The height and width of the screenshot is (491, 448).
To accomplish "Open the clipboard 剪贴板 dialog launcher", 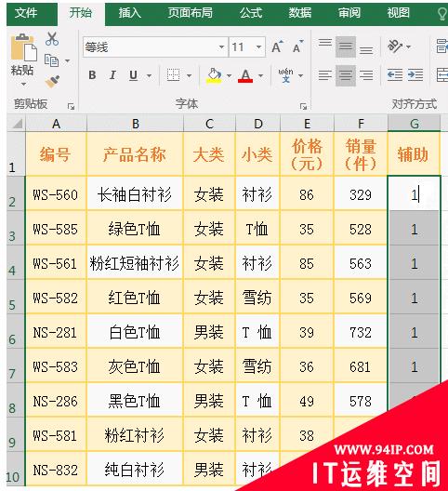I will tap(71, 106).
